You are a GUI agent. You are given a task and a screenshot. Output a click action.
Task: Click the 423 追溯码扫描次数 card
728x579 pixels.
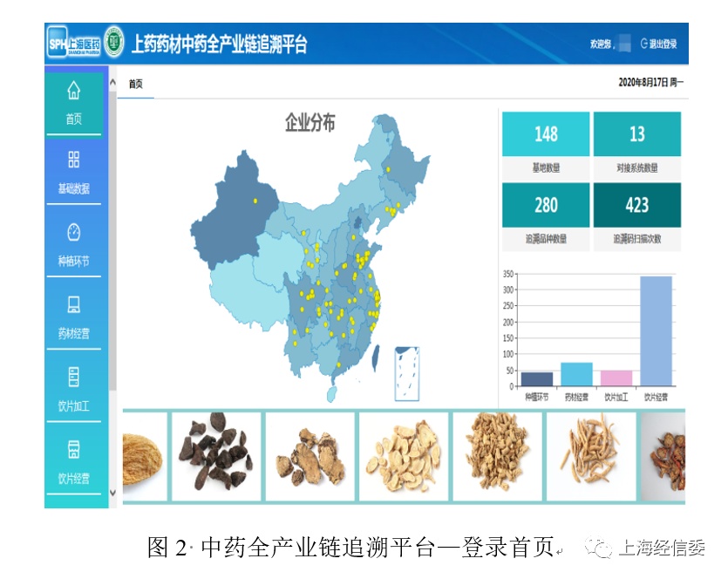[x=637, y=217]
